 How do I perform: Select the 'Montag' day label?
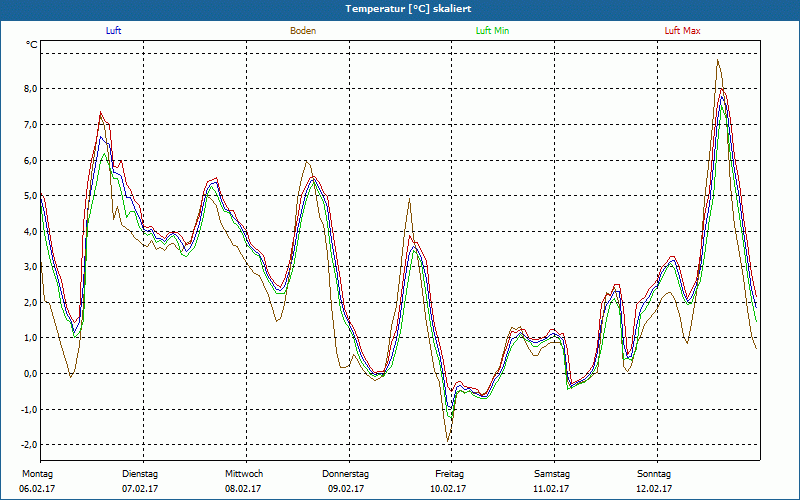point(37,473)
